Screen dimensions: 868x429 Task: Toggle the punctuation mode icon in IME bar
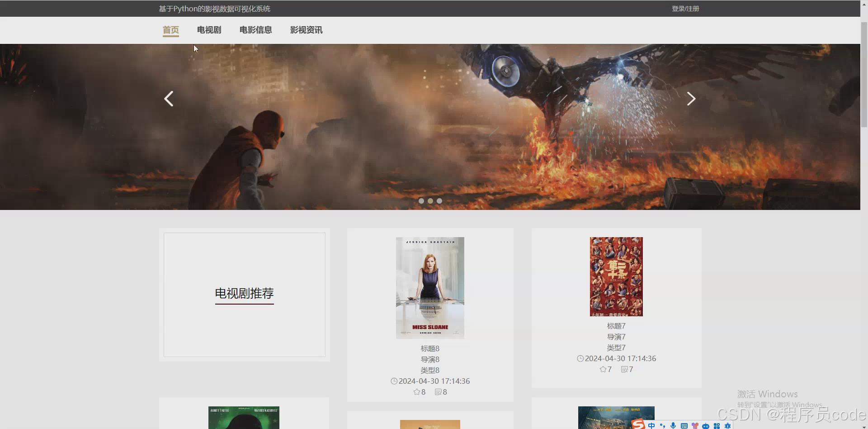point(662,425)
